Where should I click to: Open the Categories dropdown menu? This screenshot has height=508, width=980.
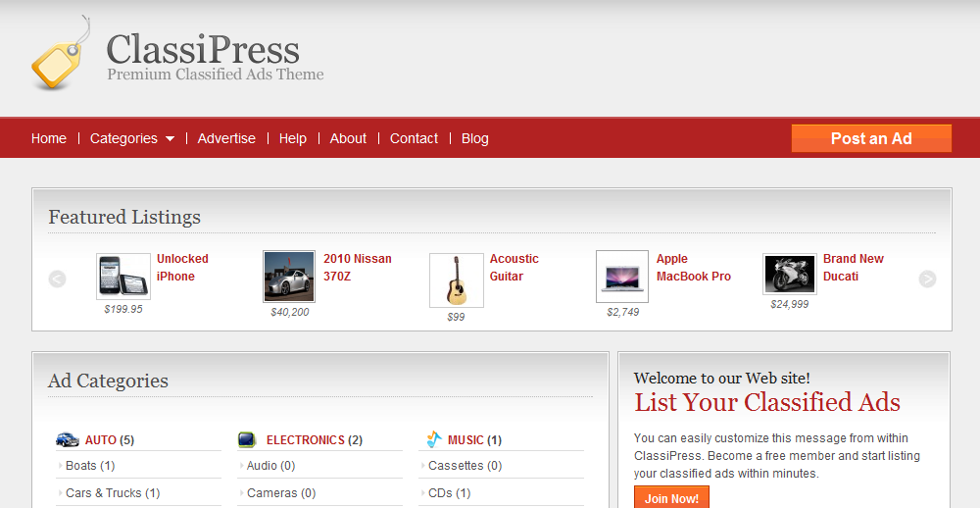pos(132,138)
